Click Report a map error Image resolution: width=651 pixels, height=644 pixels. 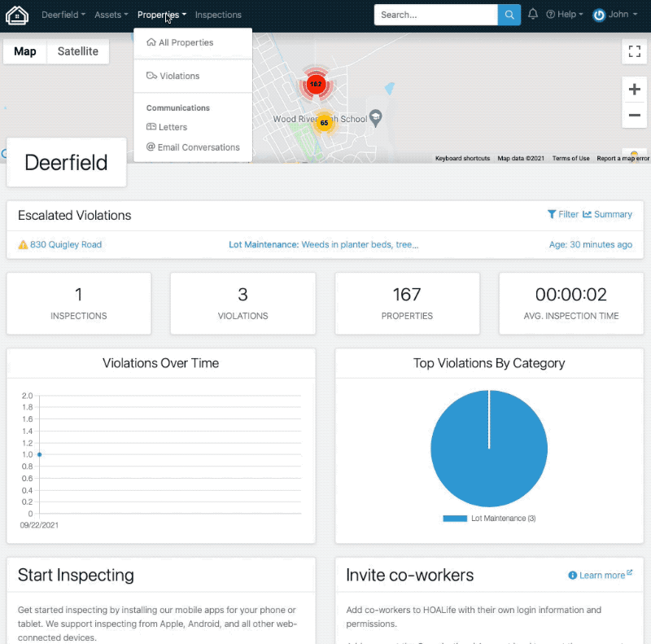[623, 158]
